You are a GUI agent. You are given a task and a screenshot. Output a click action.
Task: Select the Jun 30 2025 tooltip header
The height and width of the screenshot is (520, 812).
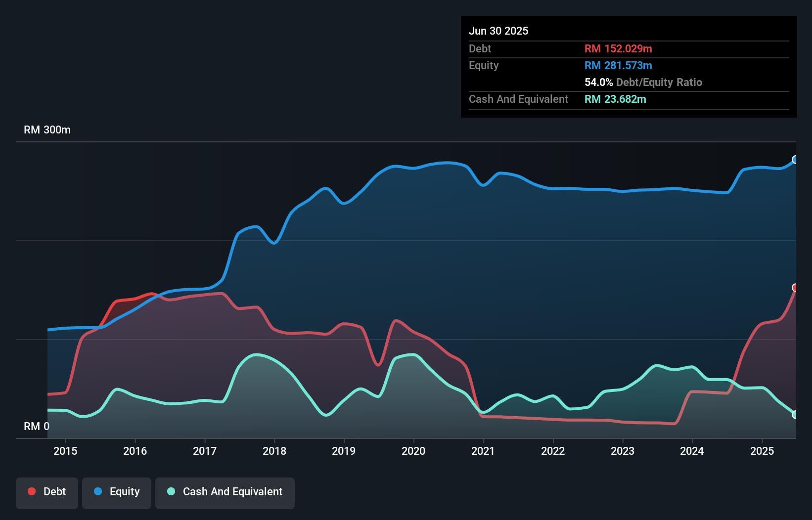(x=499, y=31)
